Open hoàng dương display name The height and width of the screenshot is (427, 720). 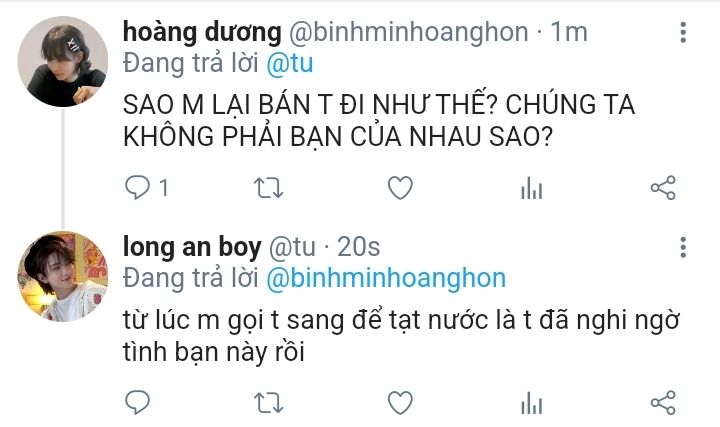click(x=202, y=33)
